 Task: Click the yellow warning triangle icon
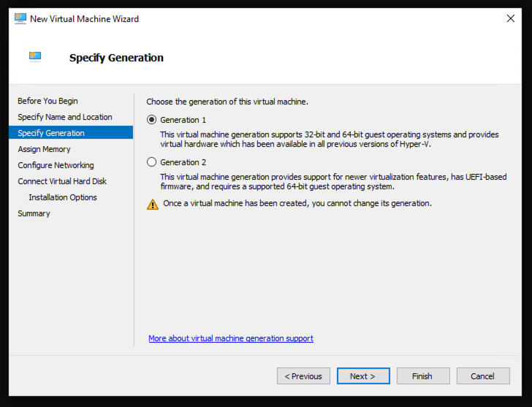coord(152,204)
